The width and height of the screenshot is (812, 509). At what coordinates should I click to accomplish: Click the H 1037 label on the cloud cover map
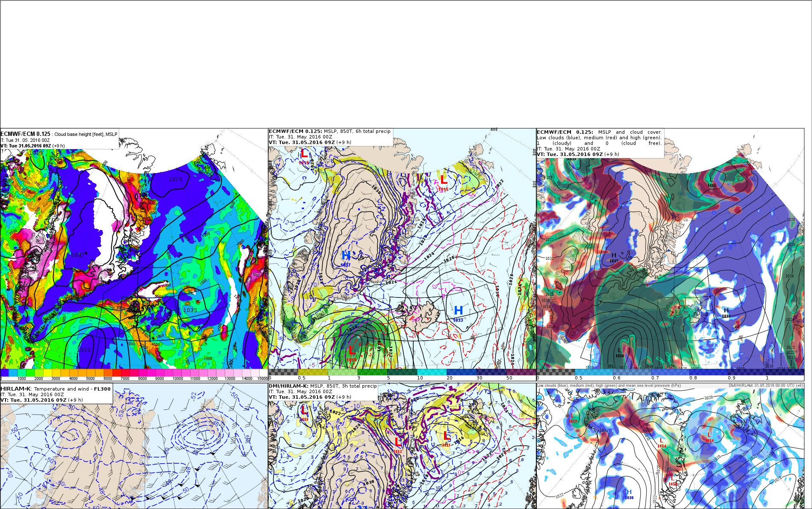click(x=614, y=257)
